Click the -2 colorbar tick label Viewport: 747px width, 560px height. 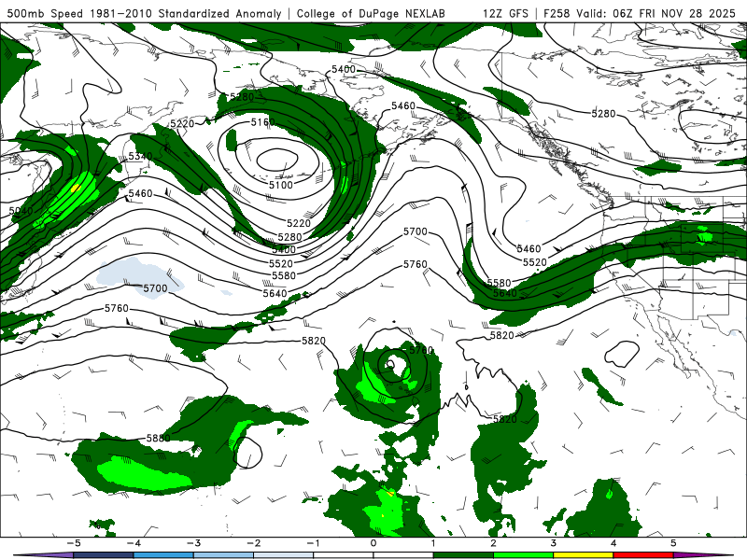coord(253,543)
